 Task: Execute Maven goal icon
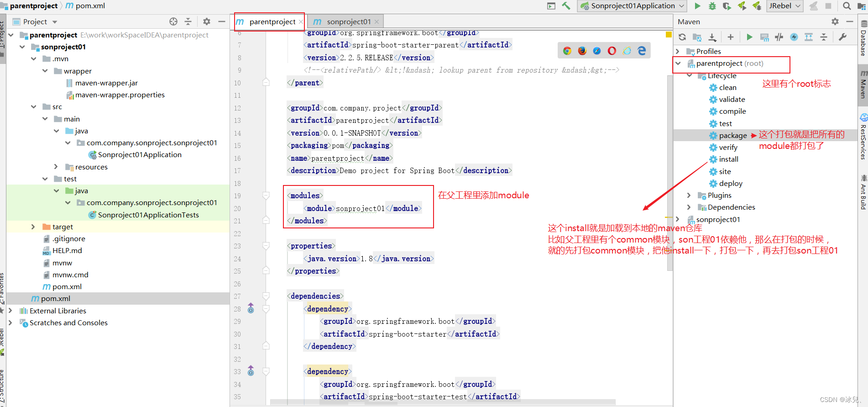764,37
